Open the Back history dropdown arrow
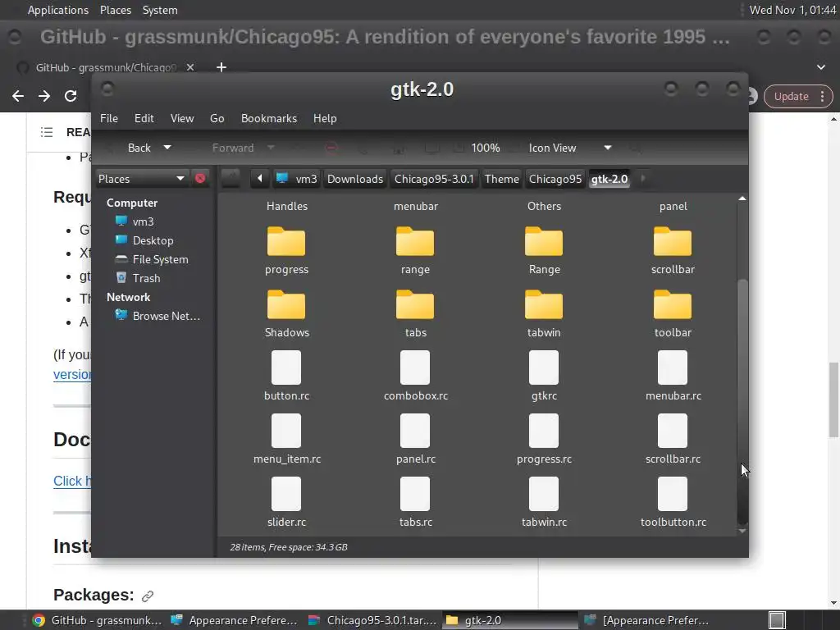The height and width of the screenshot is (630, 840). pyautogui.click(x=167, y=148)
